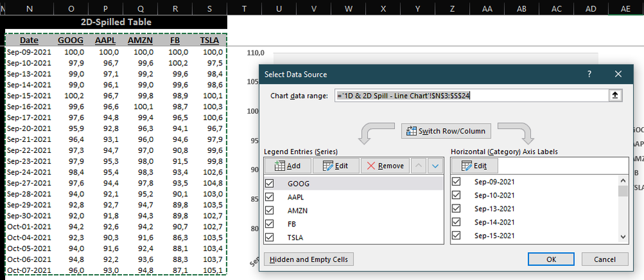Viewport: 644px width, 280px height.
Task: Uncheck the AAPL series checkbox
Action: click(270, 197)
